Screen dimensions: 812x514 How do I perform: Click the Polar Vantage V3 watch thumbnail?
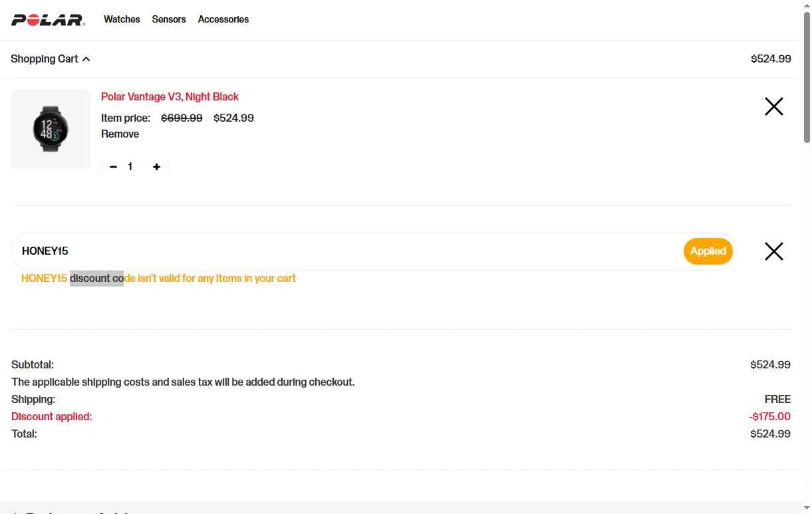(51, 128)
